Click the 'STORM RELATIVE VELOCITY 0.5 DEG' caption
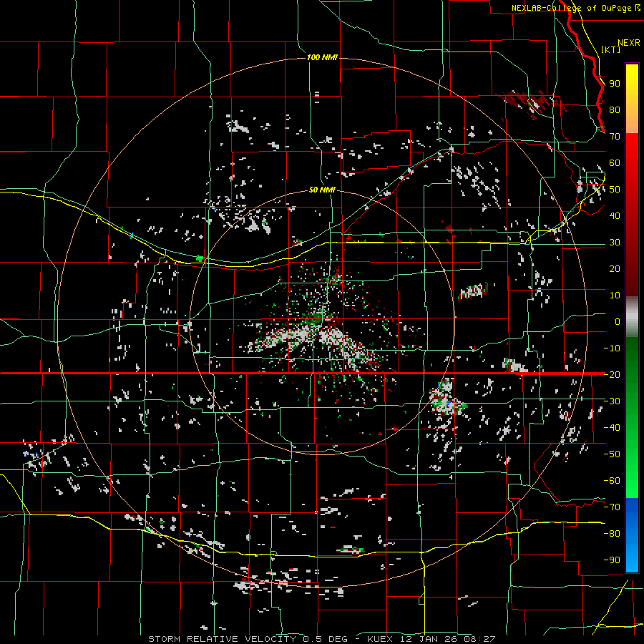 tap(248, 639)
